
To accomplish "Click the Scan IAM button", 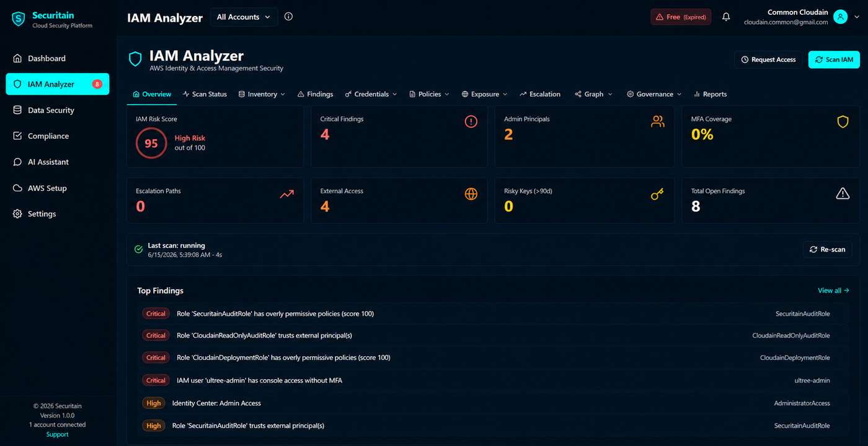I will [x=834, y=59].
